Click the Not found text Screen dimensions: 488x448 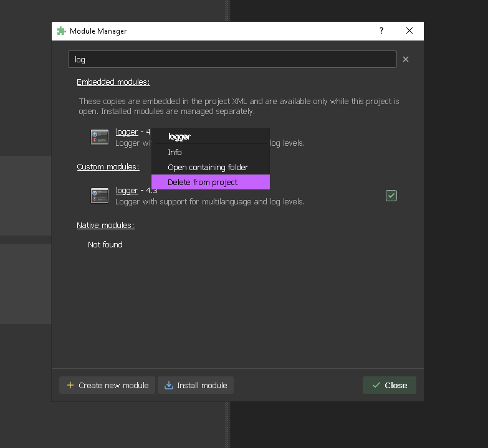click(x=105, y=244)
